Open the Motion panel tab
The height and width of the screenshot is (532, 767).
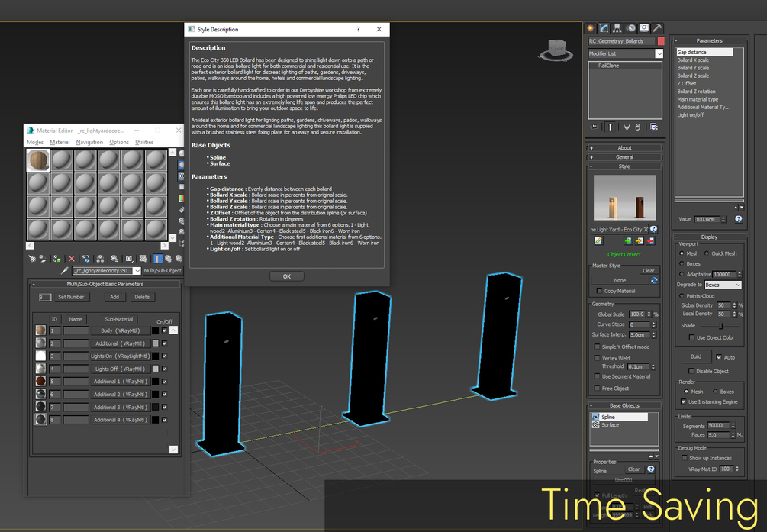pyautogui.click(x=631, y=28)
